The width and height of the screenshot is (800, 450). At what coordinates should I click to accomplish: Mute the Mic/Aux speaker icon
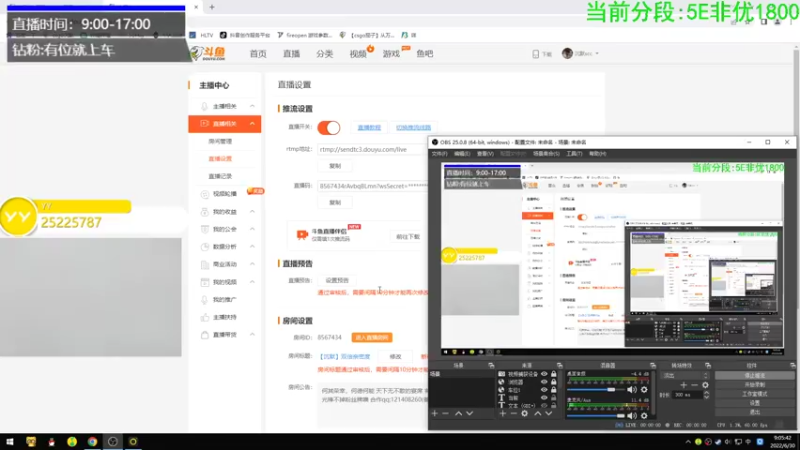632,416
